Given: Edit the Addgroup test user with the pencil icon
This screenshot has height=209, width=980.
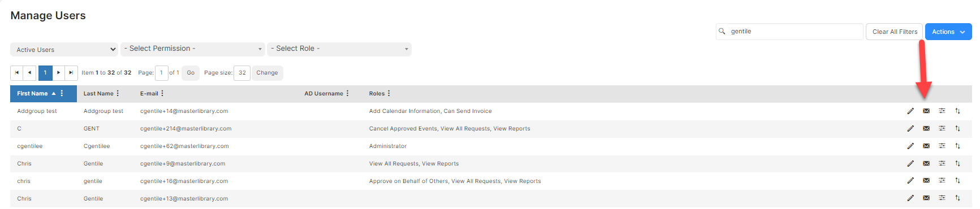Looking at the screenshot, I should (x=910, y=111).
